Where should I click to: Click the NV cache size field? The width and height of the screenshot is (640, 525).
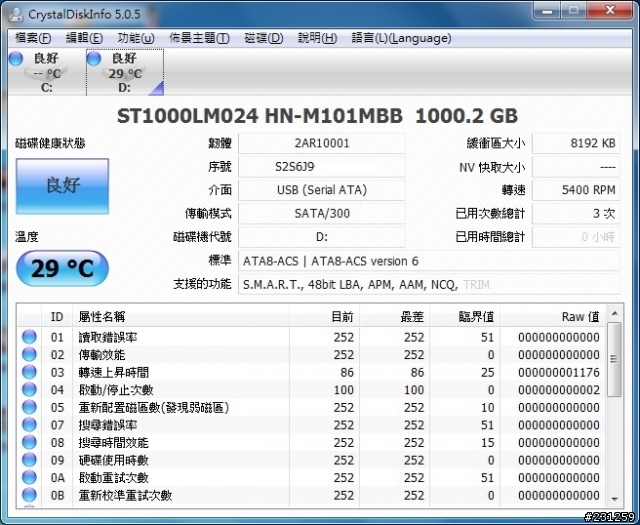tap(576, 167)
